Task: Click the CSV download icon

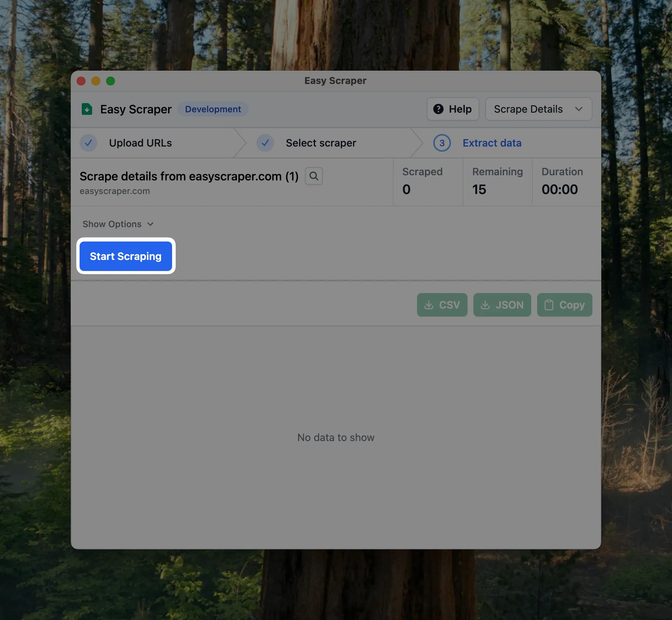Action: tap(429, 305)
